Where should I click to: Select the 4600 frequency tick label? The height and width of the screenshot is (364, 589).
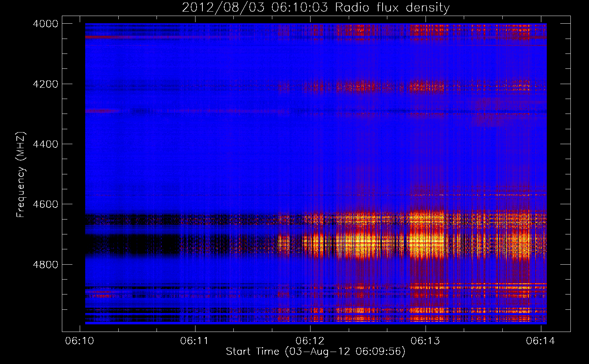(46, 204)
